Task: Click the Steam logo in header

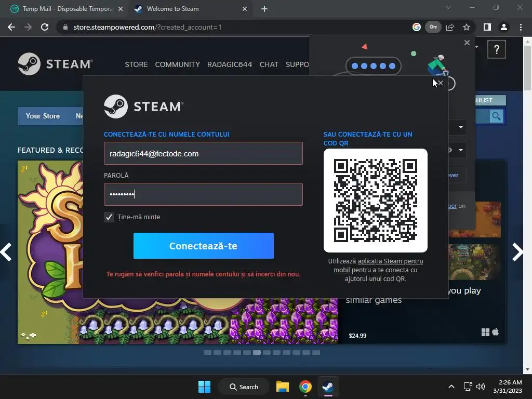Action: [x=55, y=64]
